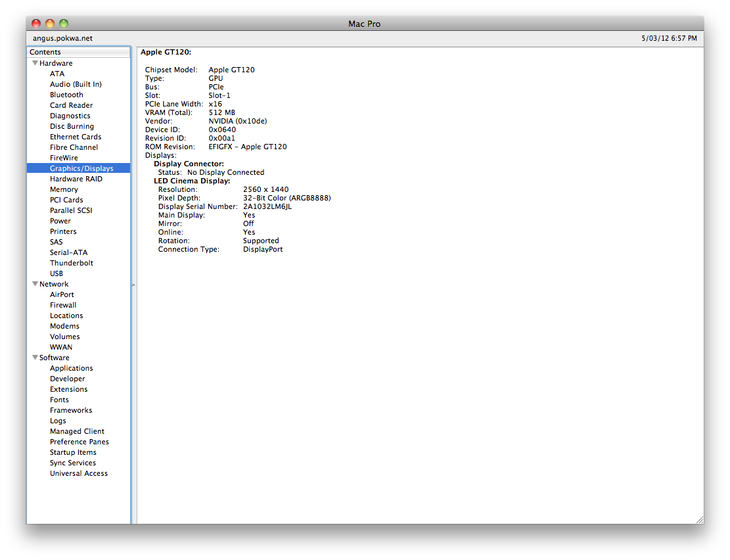The image size is (730, 560).
Task: Click the No Display Connected status
Action: click(x=226, y=172)
